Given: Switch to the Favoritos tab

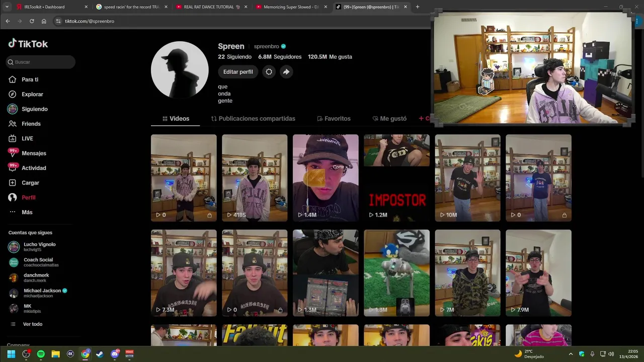Looking at the screenshot, I should (x=334, y=119).
